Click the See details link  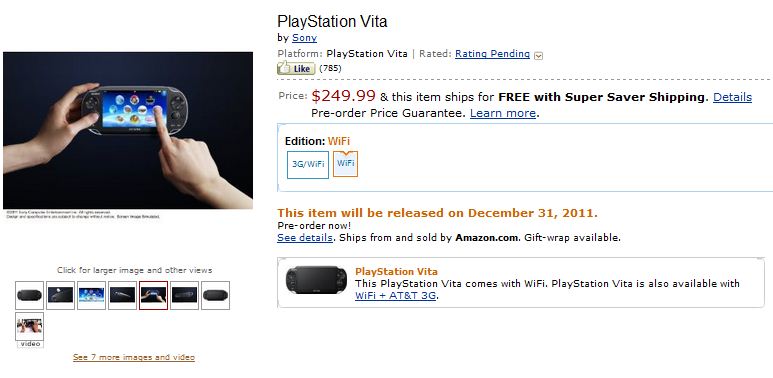tap(304, 238)
